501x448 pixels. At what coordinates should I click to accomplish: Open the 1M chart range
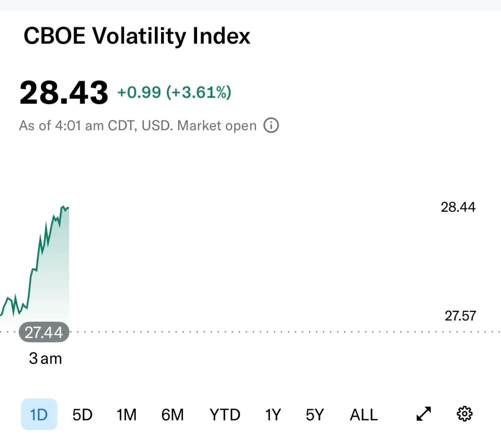126,414
